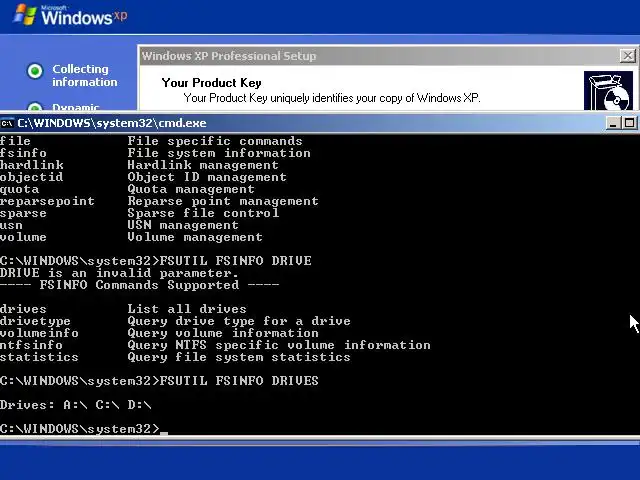The width and height of the screenshot is (640, 480).
Task: Maximize the cmd.exe window
Action: click(630, 123)
